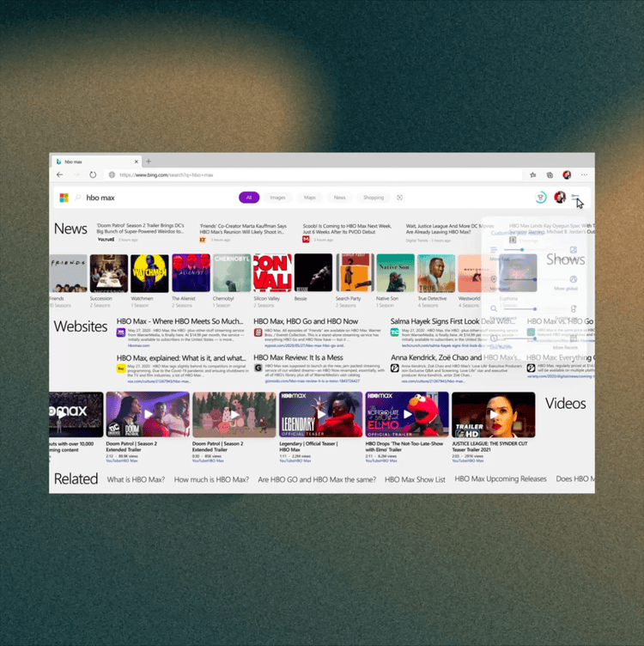Click the vox.com URL under HBO Max, explained
Screen dimensions: 644x646
click(159, 381)
